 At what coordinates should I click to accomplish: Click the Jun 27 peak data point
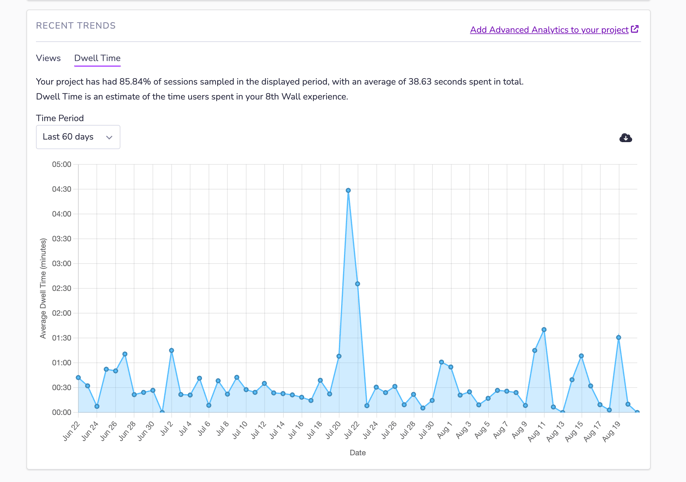(125, 354)
